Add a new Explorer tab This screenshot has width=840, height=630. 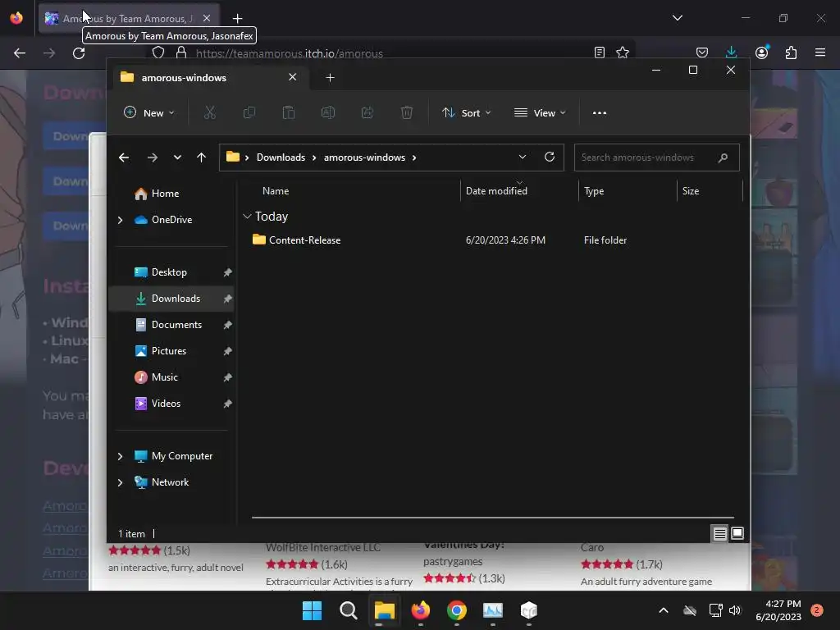click(330, 78)
